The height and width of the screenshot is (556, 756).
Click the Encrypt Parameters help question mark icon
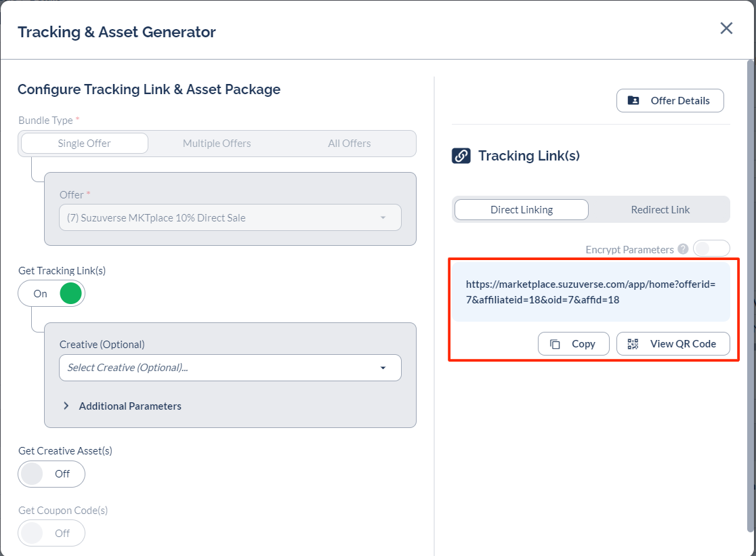(x=683, y=249)
